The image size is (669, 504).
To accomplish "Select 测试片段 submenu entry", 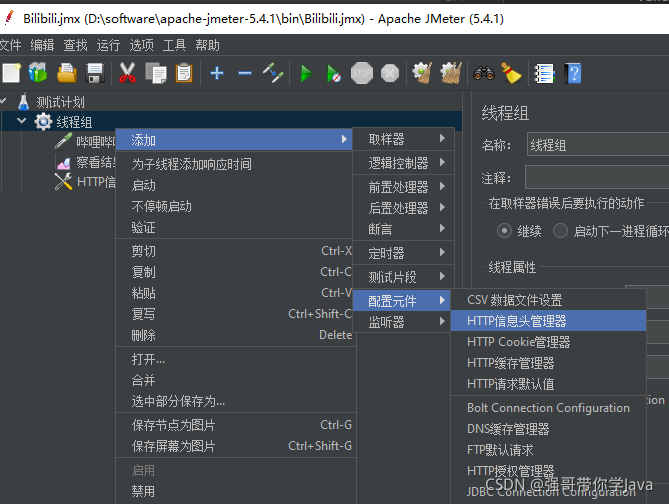I will pos(403,277).
